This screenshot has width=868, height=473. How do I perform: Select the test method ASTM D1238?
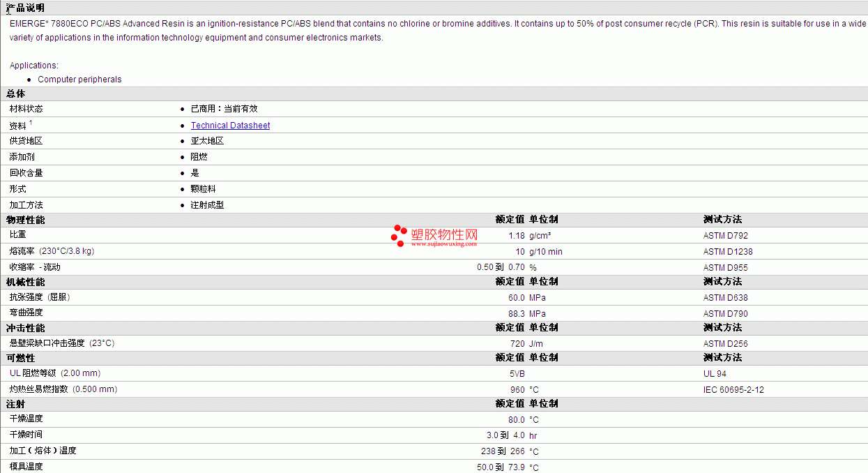click(728, 252)
